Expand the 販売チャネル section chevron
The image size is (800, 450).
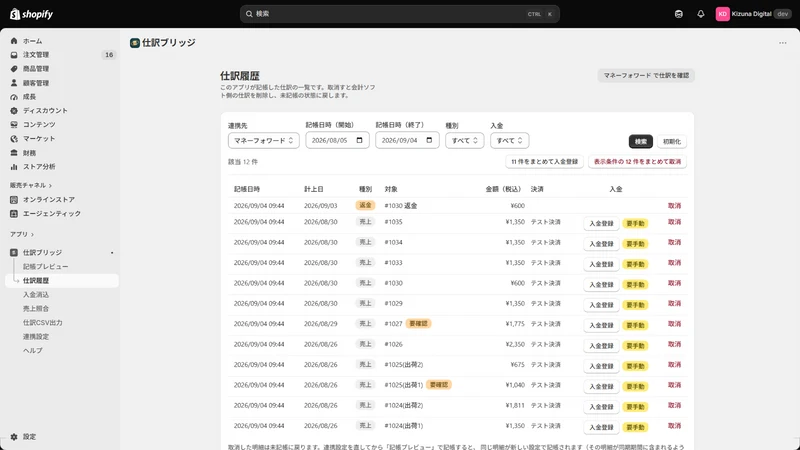coord(50,186)
